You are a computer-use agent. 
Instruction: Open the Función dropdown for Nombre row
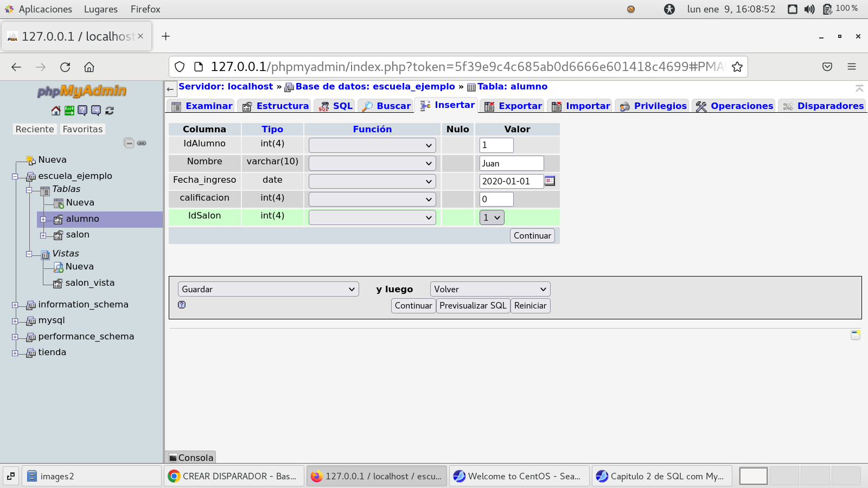(x=372, y=163)
